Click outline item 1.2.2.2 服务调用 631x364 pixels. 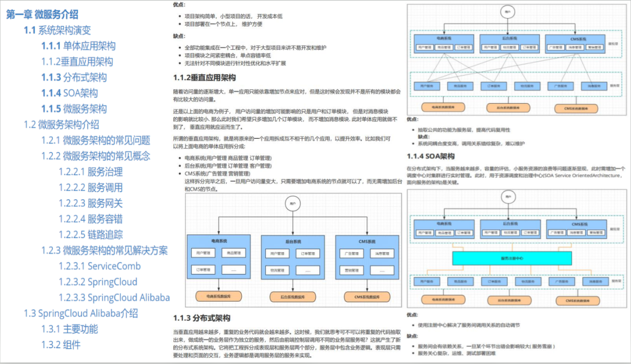pos(91,188)
